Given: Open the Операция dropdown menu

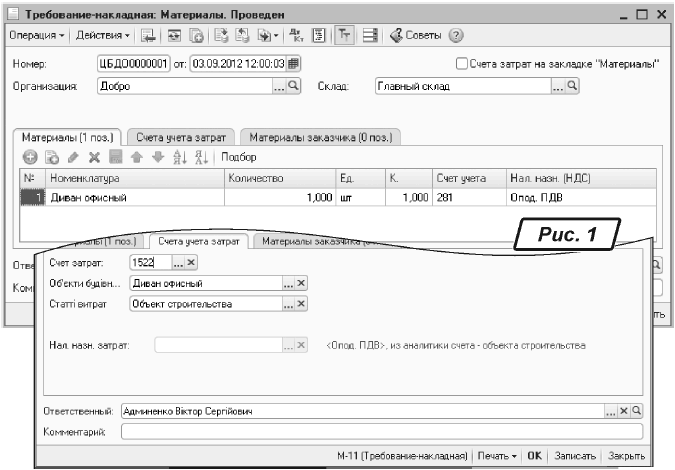Looking at the screenshot, I should pyautogui.click(x=38, y=36).
